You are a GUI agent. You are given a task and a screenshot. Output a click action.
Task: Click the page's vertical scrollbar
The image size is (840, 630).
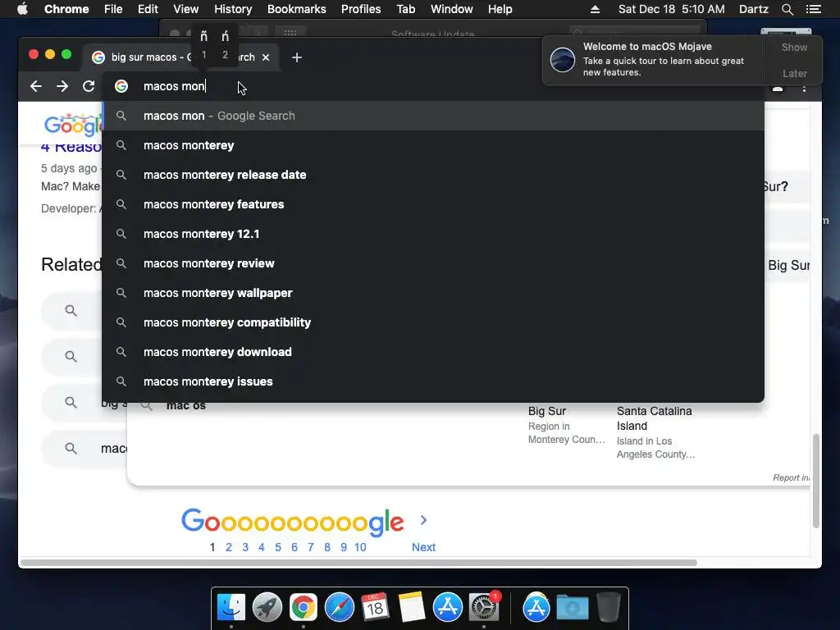coord(815,481)
